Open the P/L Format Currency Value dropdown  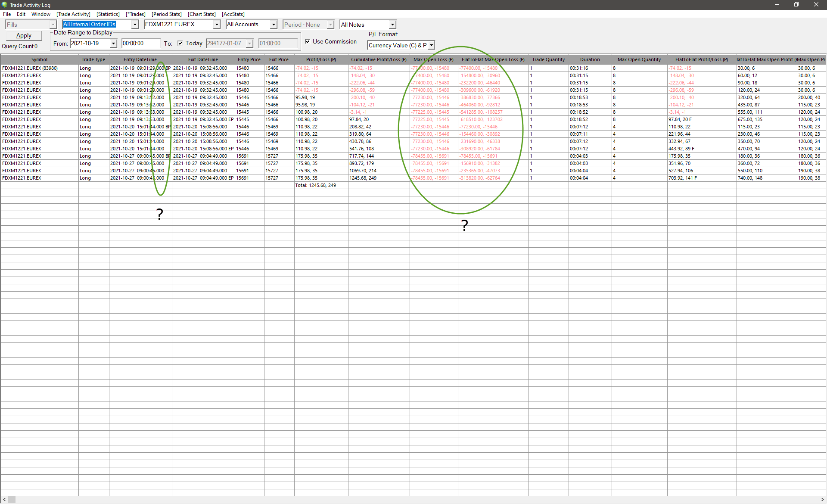point(432,45)
